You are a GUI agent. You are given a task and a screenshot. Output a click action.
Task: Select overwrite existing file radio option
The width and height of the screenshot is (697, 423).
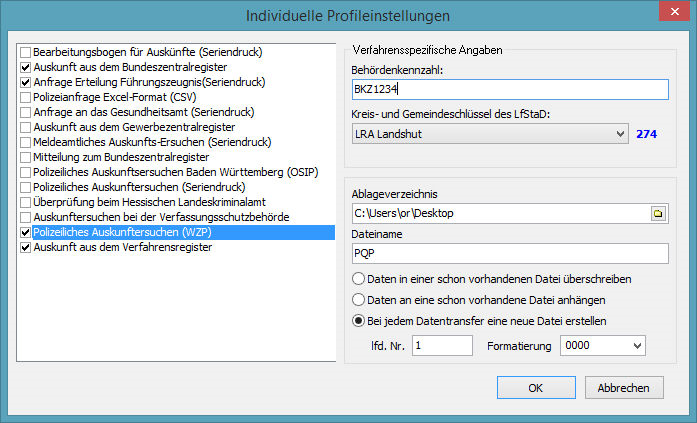pos(358,279)
